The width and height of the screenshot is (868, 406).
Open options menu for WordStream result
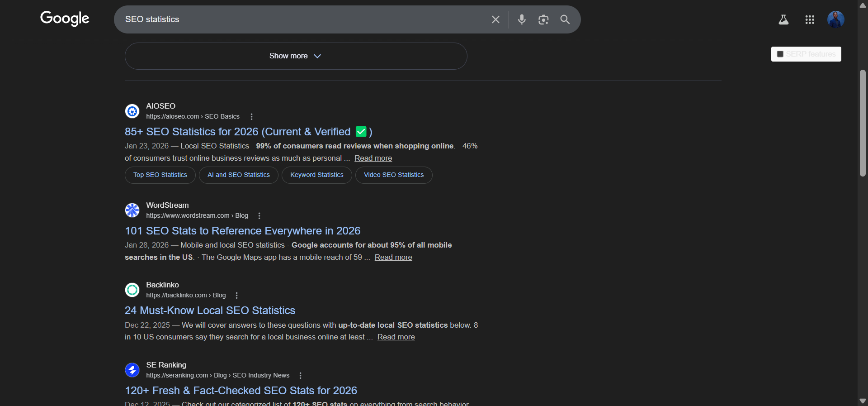[x=259, y=215]
